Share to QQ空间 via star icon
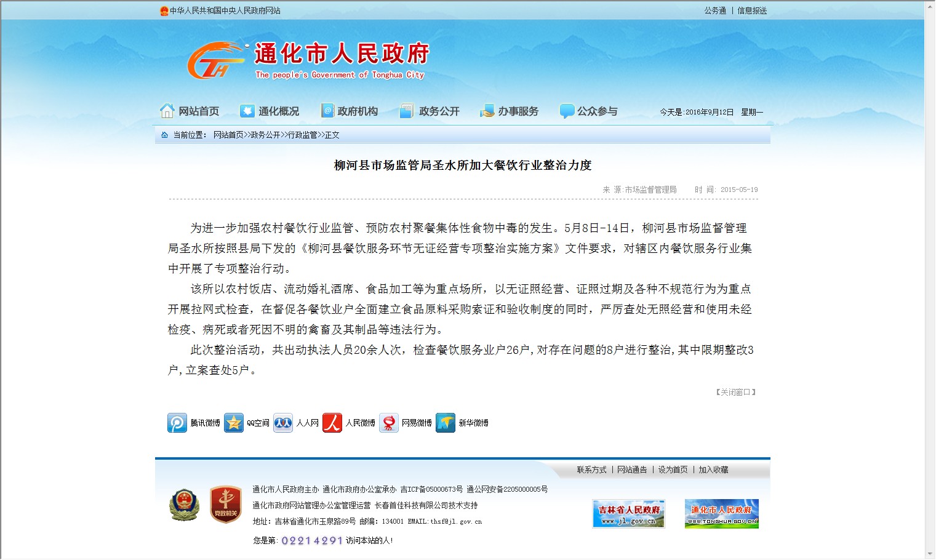936x560 pixels. (234, 423)
